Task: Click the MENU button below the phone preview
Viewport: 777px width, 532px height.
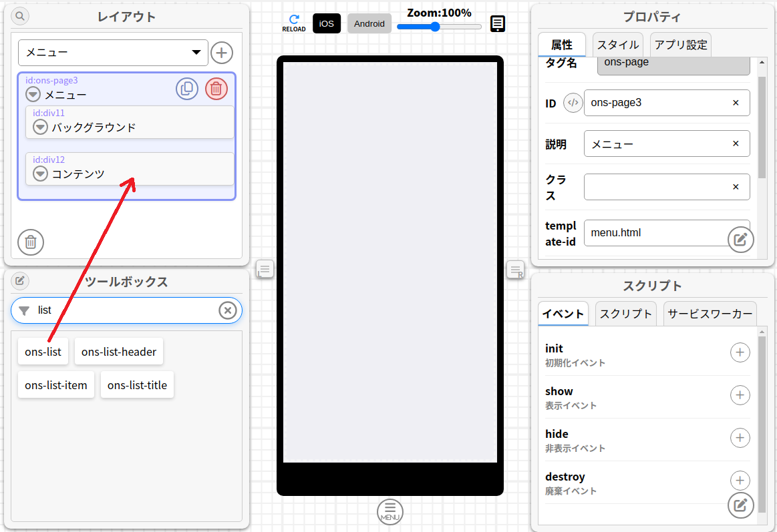Action: [x=390, y=511]
